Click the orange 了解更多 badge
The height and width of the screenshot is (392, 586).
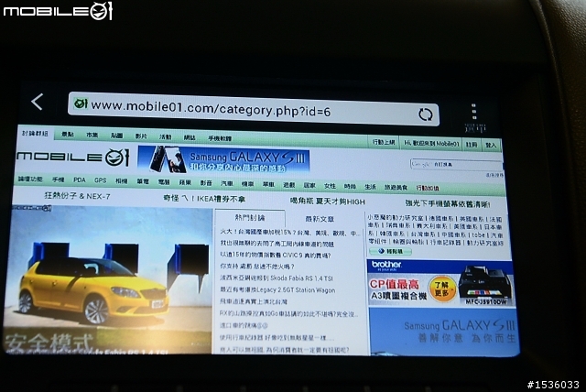(x=442, y=289)
